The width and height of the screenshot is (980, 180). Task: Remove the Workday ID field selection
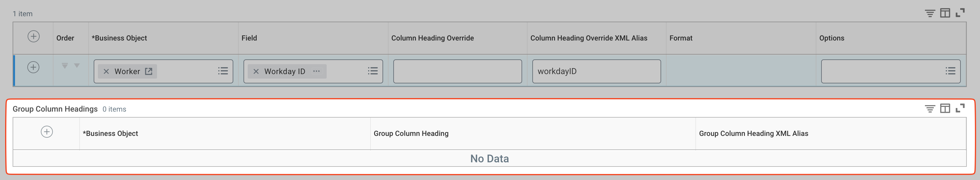pyautogui.click(x=256, y=71)
